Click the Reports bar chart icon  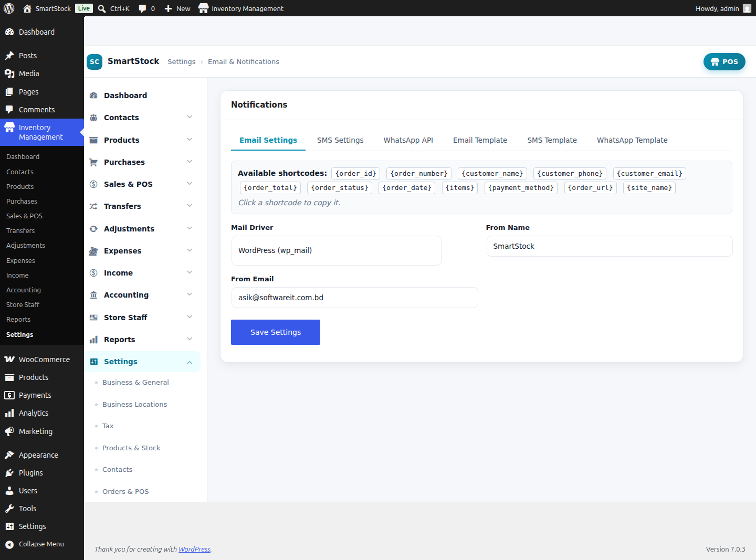click(93, 340)
